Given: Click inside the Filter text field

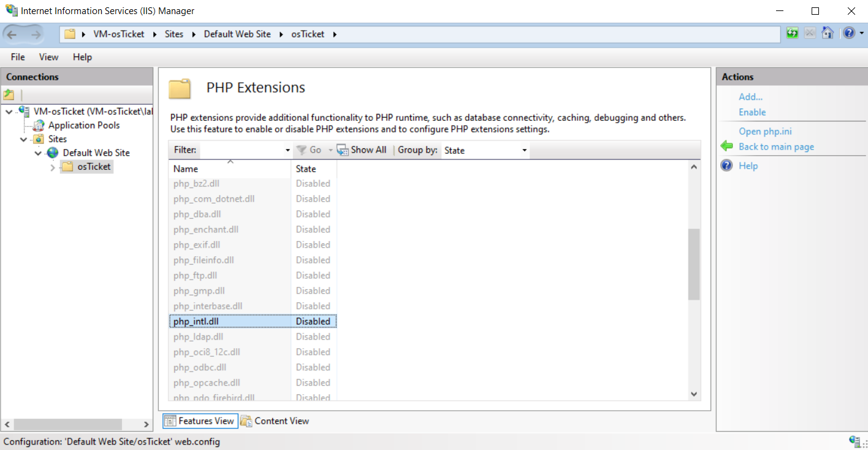Looking at the screenshot, I should (242, 150).
